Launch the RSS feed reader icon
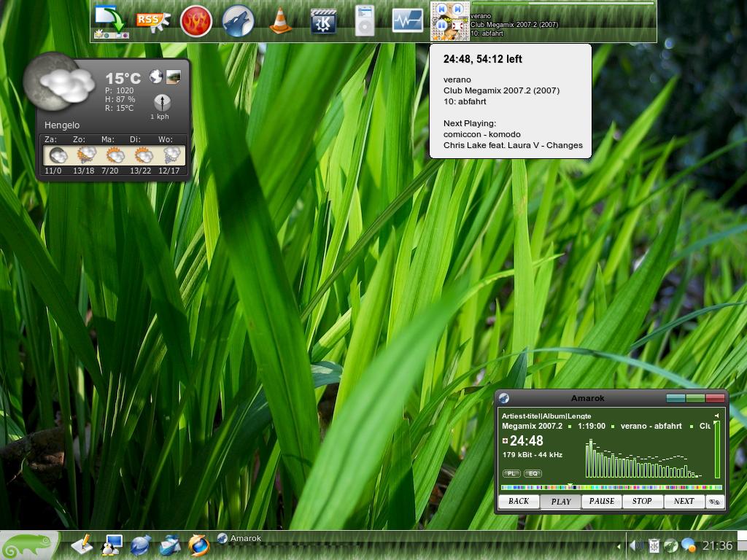 click(153, 22)
